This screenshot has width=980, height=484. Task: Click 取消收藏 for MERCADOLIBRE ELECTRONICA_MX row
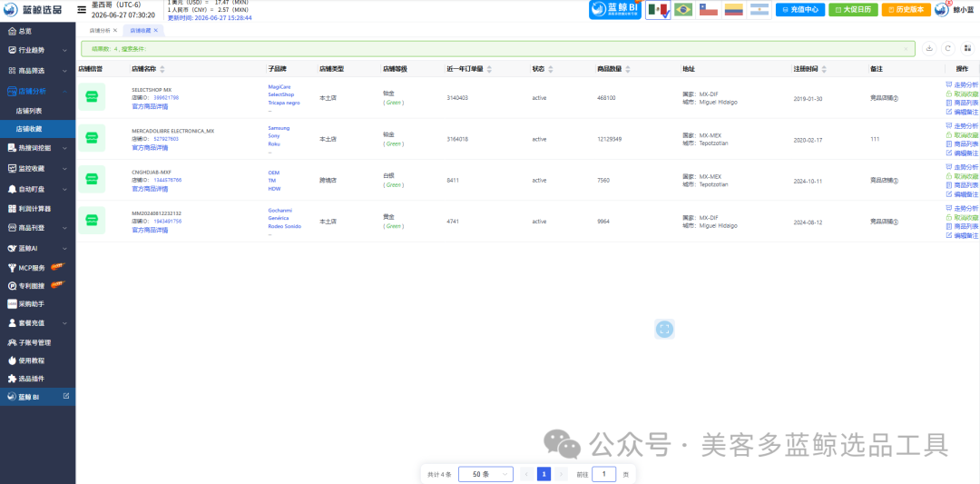pyautogui.click(x=963, y=135)
